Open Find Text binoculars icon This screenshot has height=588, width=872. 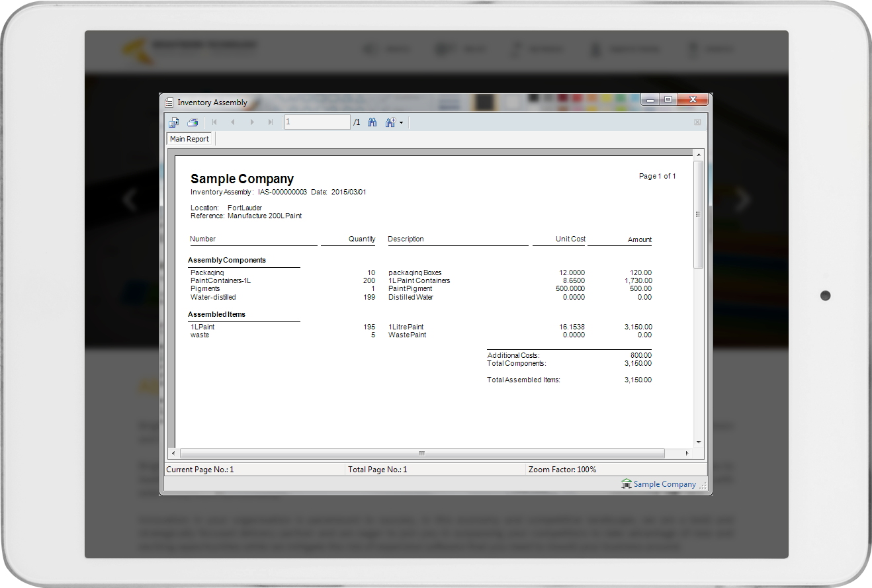(372, 122)
